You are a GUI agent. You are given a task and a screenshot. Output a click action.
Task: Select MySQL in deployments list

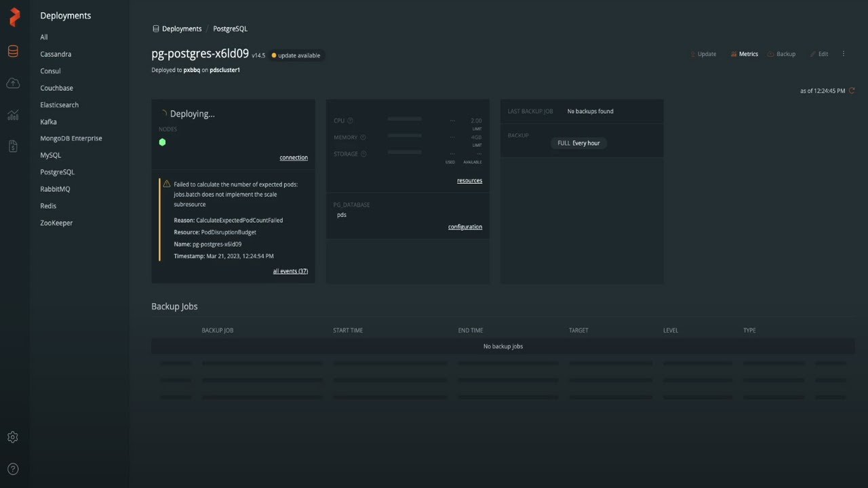[x=50, y=155]
